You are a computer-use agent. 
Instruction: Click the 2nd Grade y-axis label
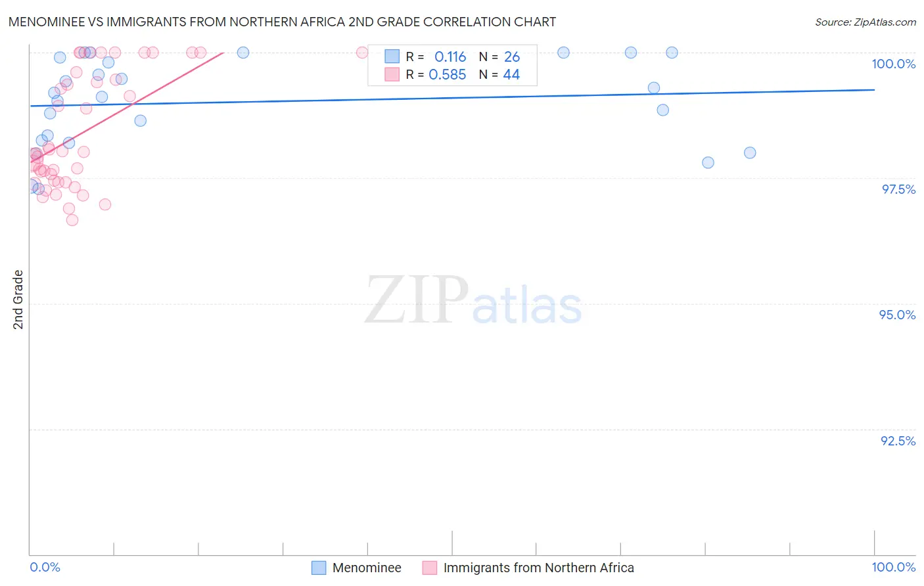[x=18, y=299]
